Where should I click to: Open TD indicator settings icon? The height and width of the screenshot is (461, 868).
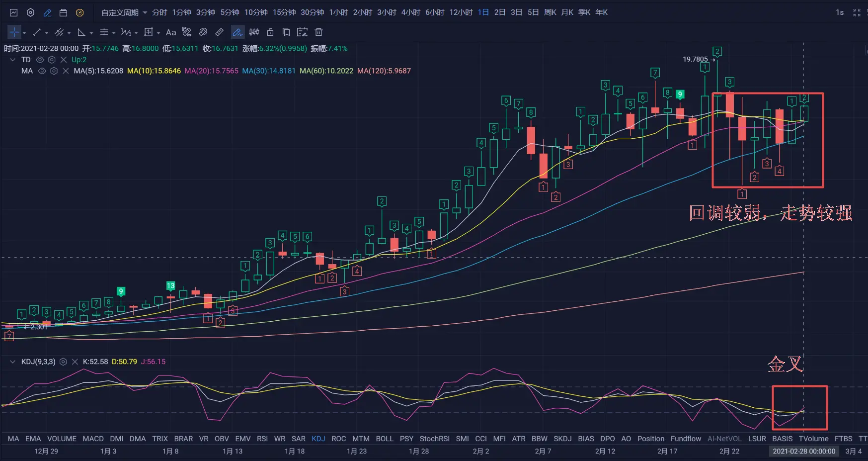pos(52,60)
